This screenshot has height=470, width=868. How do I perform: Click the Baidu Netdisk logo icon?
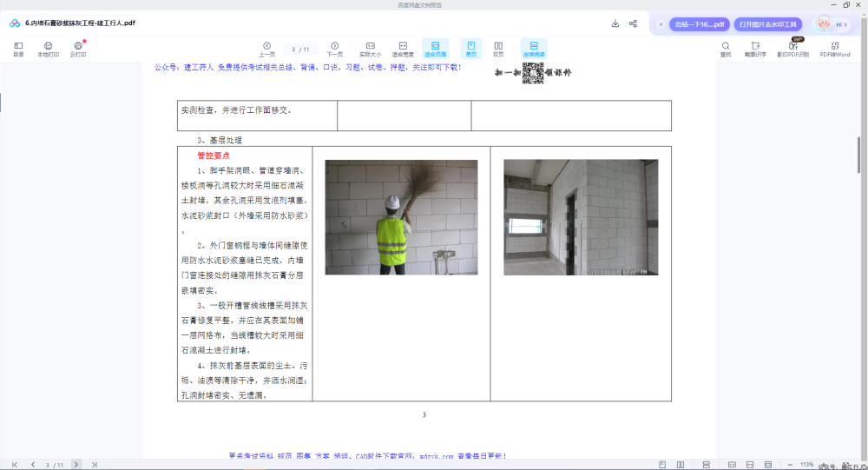click(x=15, y=23)
